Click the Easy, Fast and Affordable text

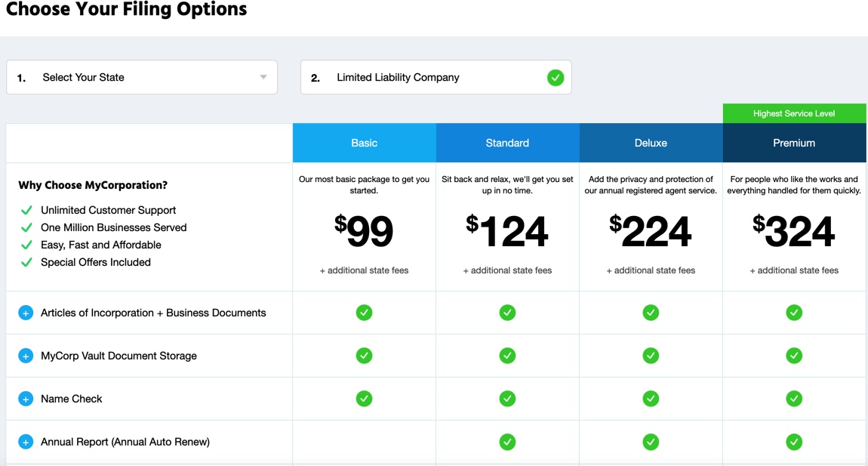[101, 245]
